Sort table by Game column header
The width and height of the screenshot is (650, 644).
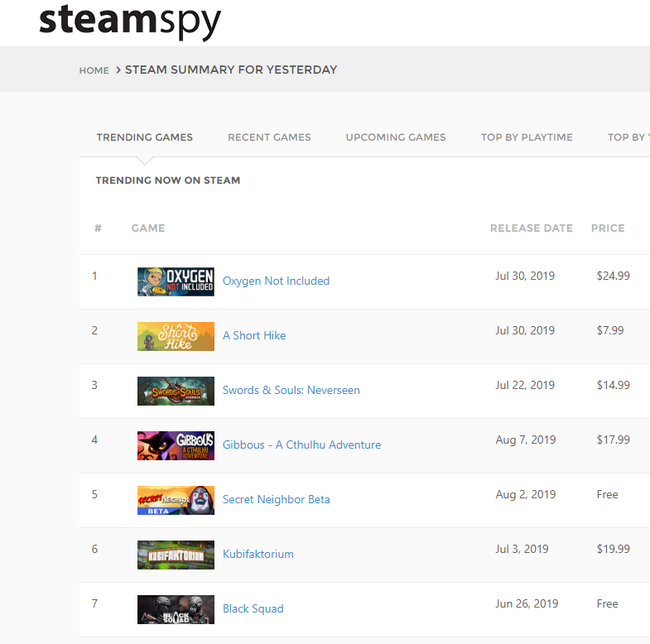tap(148, 228)
